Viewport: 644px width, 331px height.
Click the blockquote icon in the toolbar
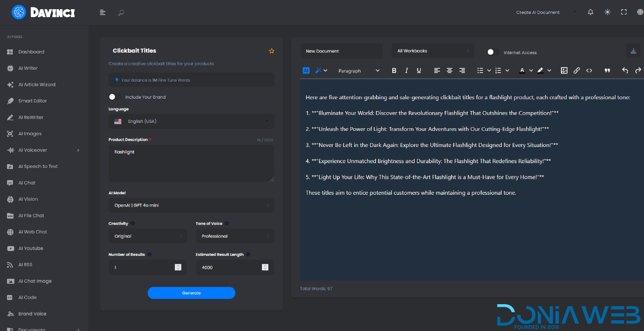[608, 70]
